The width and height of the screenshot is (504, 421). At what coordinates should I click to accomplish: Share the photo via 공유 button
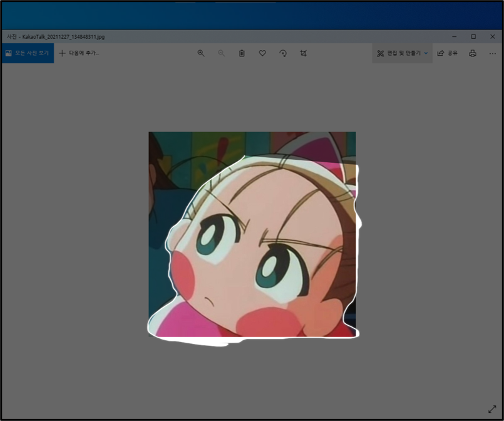[x=447, y=53]
